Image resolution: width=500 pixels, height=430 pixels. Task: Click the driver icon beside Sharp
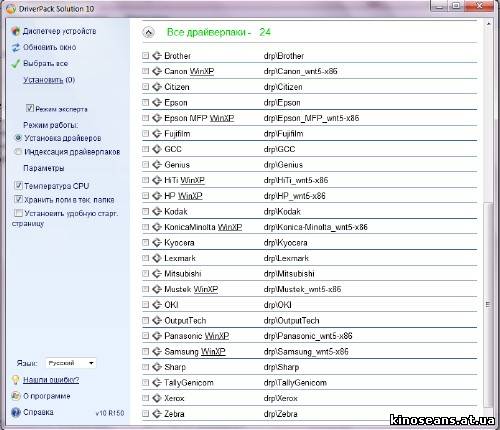pyautogui.click(x=157, y=367)
